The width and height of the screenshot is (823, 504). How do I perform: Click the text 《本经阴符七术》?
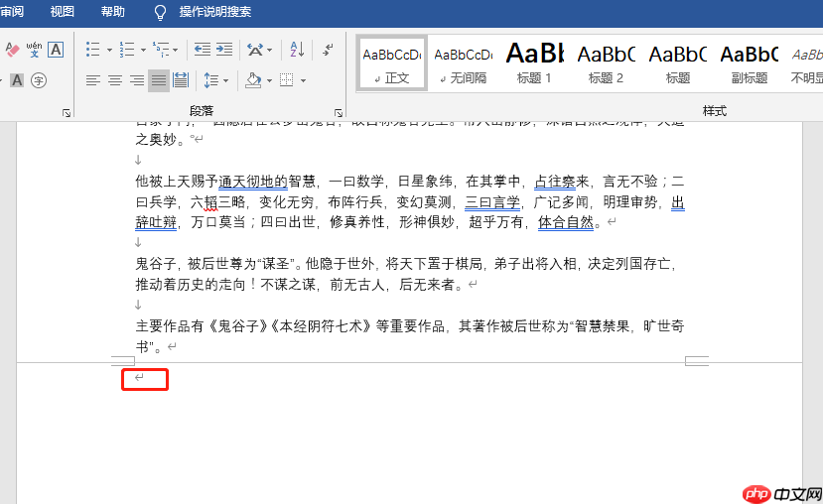tap(321, 326)
